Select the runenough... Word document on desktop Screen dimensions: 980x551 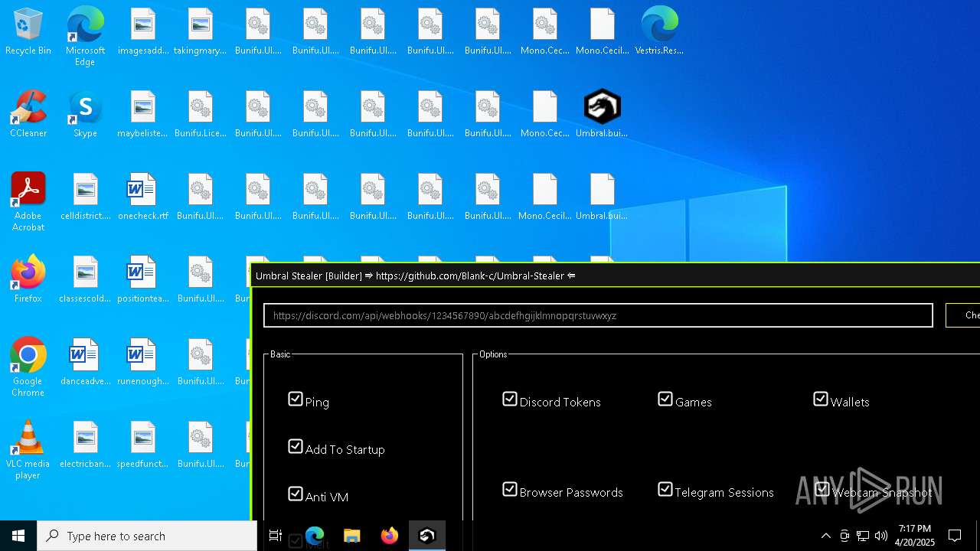point(142,363)
